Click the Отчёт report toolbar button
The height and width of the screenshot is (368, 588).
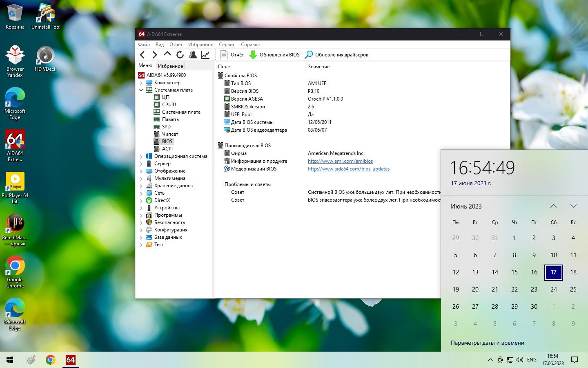tap(232, 55)
